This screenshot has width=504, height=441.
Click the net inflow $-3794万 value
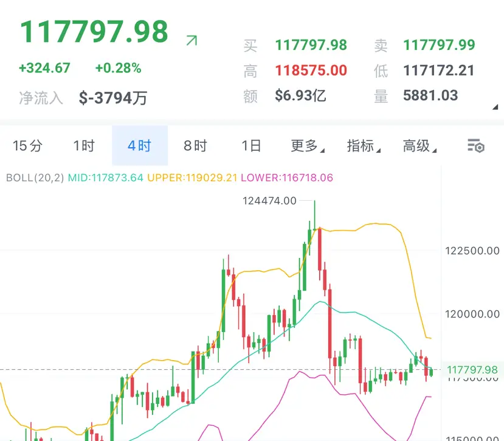click(x=113, y=98)
